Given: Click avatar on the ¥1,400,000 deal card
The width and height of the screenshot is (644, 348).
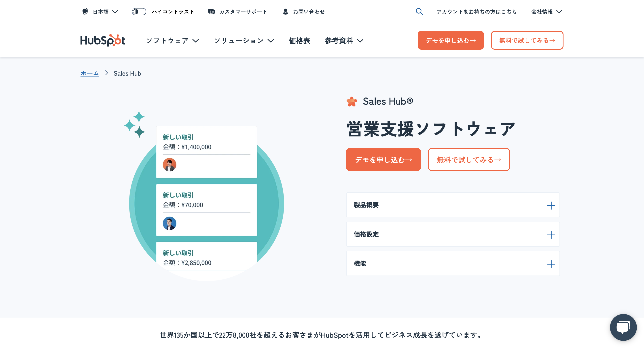Looking at the screenshot, I should 169,165.
